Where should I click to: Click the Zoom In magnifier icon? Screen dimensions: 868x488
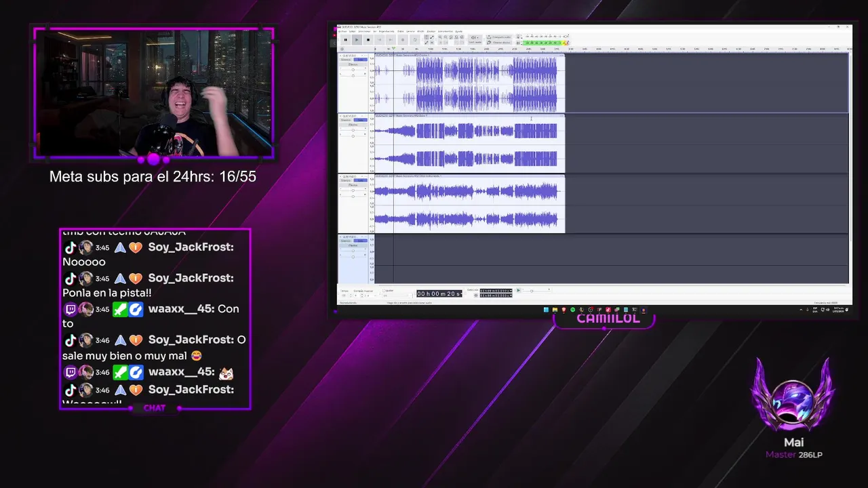pos(440,37)
